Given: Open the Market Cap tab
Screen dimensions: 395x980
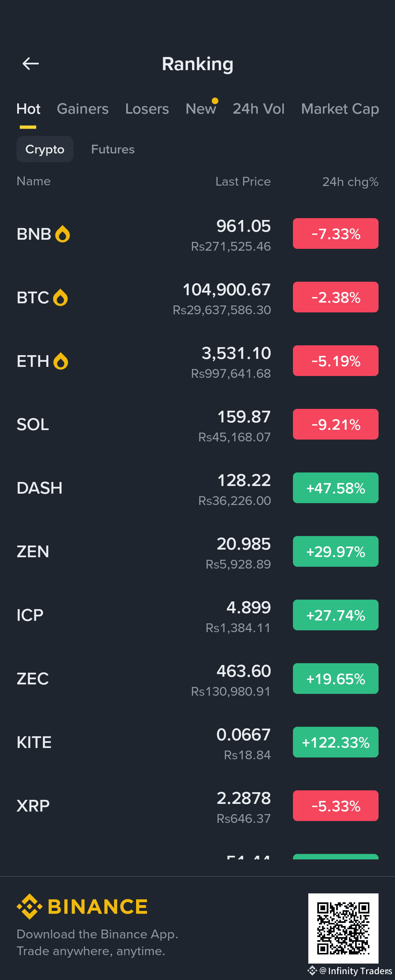Looking at the screenshot, I should [340, 109].
